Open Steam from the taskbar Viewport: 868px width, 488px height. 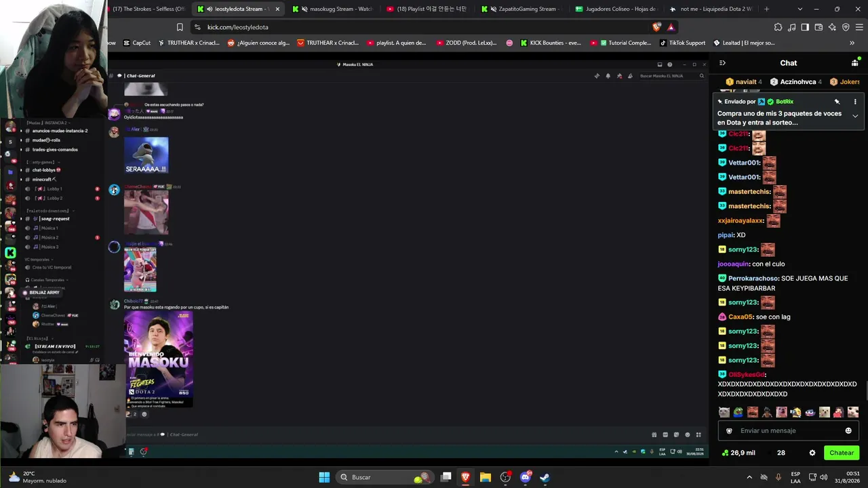(545, 477)
